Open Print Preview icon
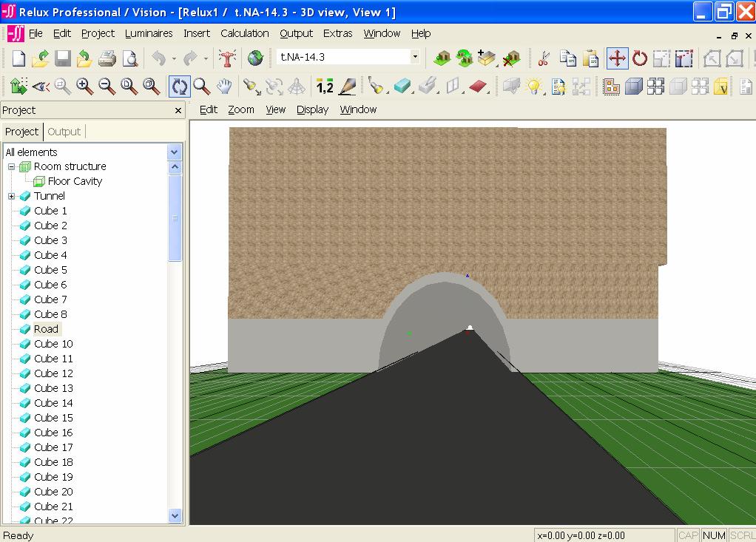The width and height of the screenshot is (756, 542). click(x=129, y=58)
